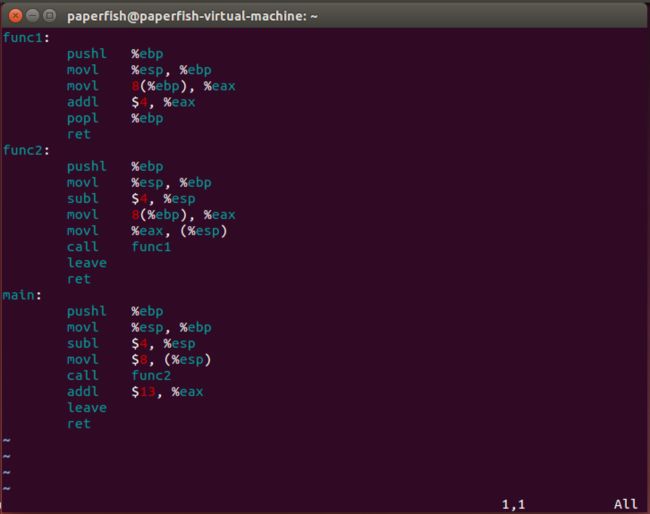Click 'movl 8(%ebp), %eax' line inside func1
The height and width of the screenshot is (514, 650).
pos(151,86)
